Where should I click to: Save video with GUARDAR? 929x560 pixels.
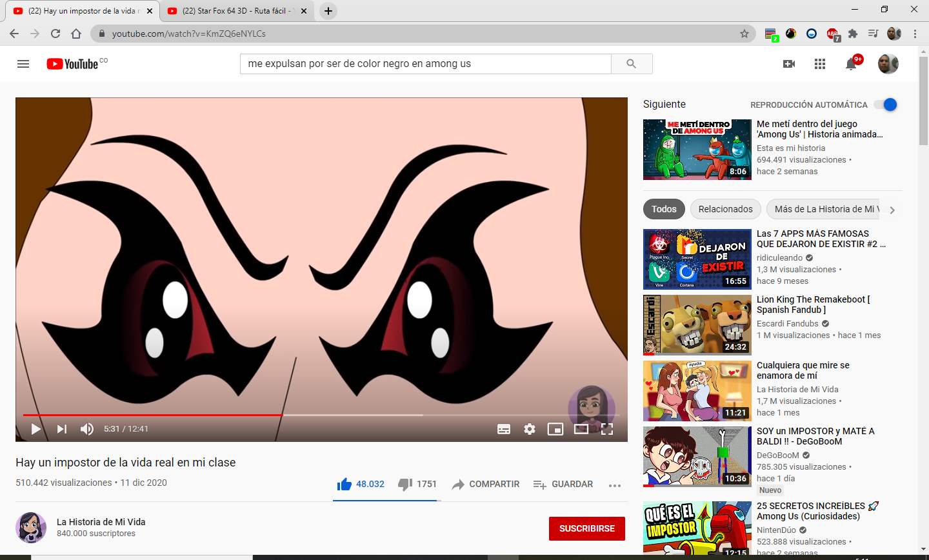pos(563,484)
